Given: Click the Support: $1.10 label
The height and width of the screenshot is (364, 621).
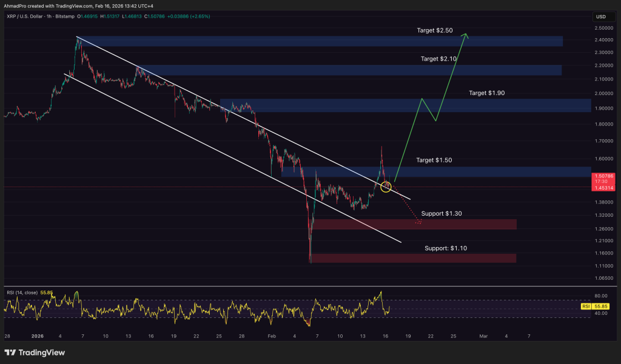Looking at the screenshot, I should coord(445,248).
